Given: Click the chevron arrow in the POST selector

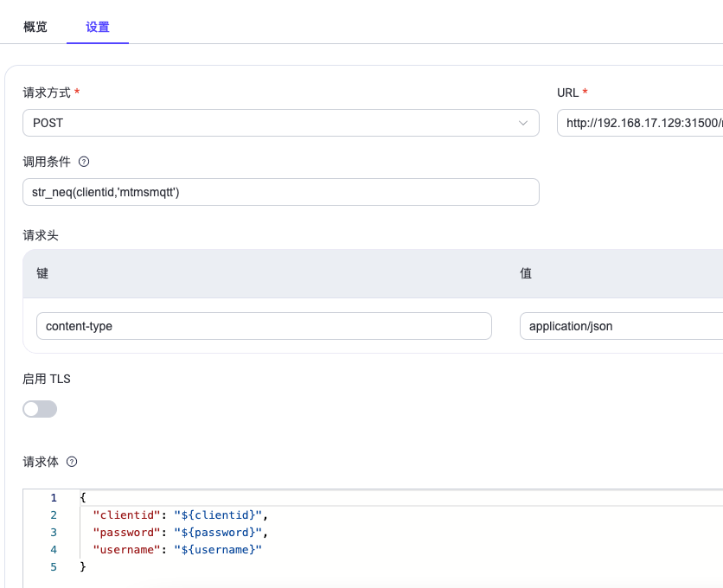Looking at the screenshot, I should coord(523,123).
